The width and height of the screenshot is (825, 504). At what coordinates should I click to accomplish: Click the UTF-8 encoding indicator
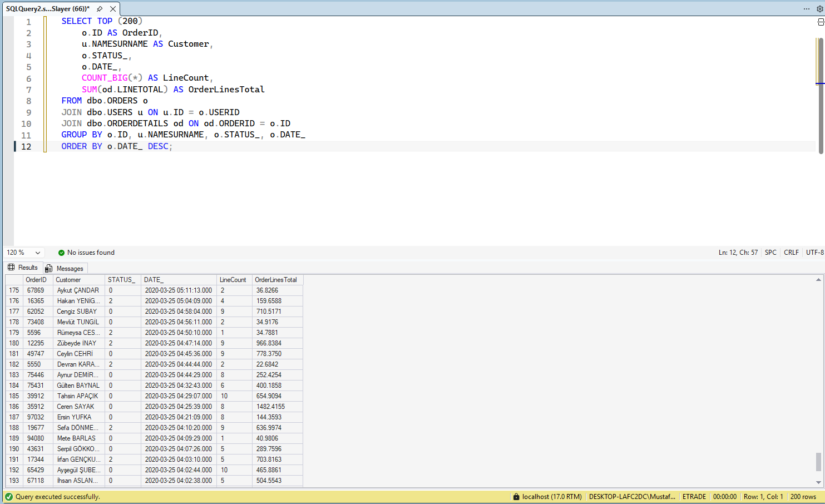coord(815,253)
